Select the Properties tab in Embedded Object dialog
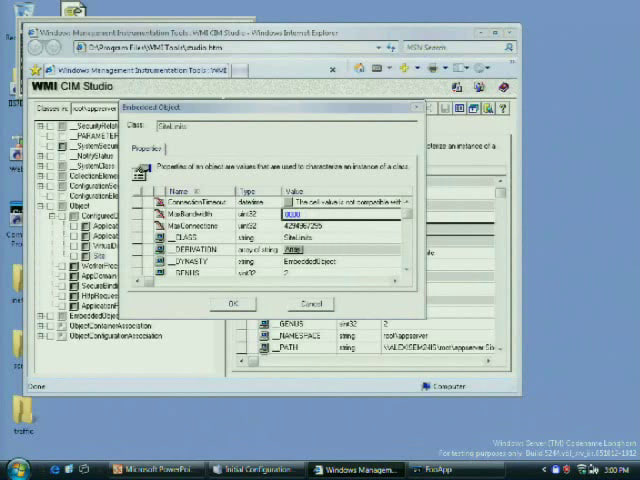This screenshot has width=640, height=480. click(x=147, y=148)
